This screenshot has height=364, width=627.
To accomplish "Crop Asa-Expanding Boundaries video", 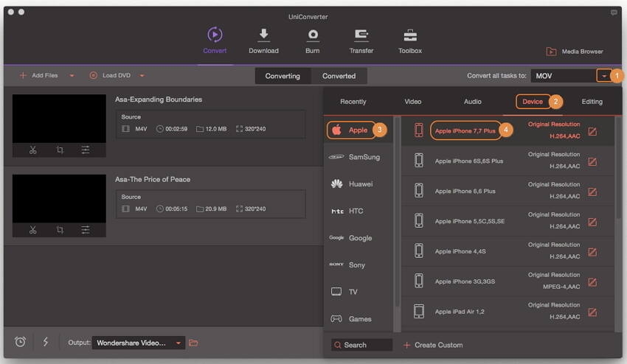I will [60, 150].
